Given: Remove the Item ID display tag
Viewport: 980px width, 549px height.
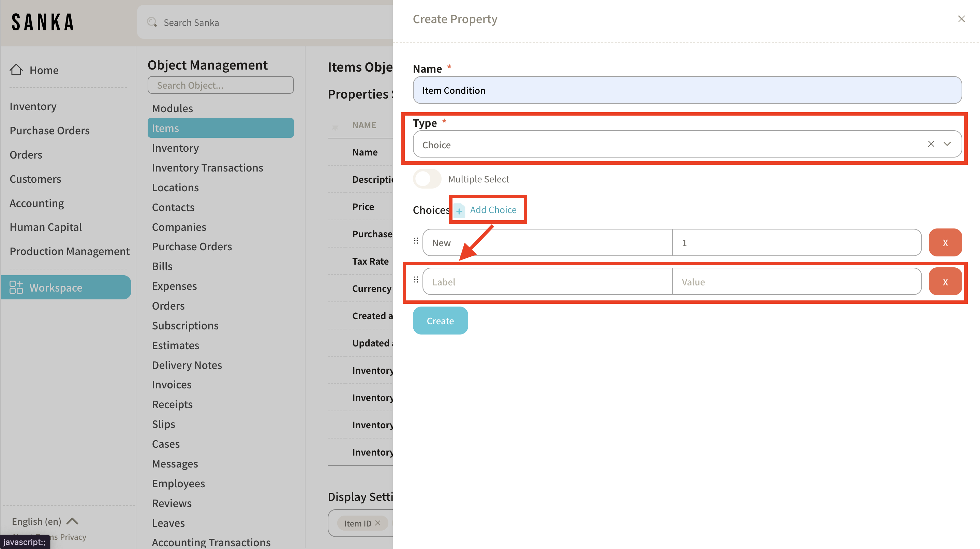Looking at the screenshot, I should coord(378,523).
